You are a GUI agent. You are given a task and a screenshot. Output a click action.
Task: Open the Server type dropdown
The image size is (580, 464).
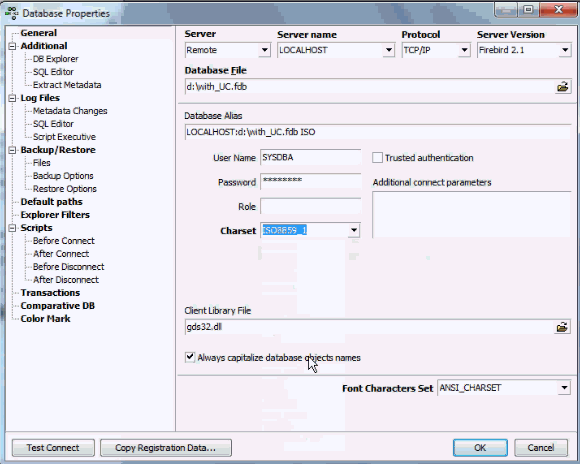(264, 50)
